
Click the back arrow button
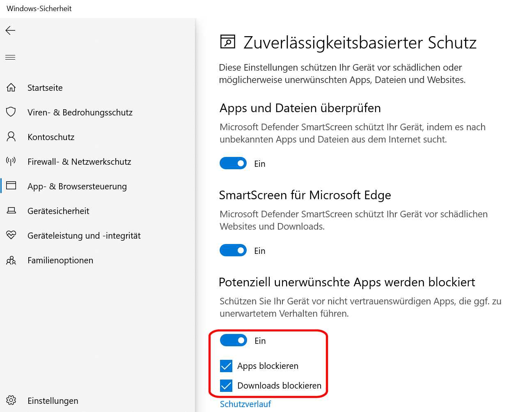(x=10, y=30)
